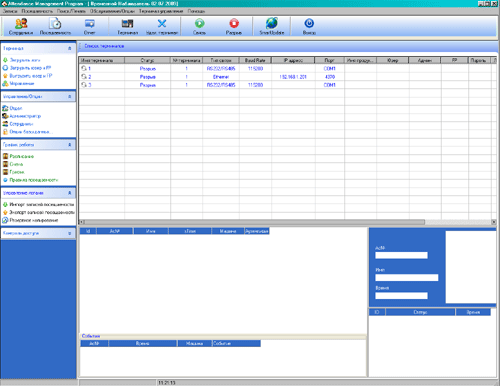The width and height of the screenshot is (500, 386).
Task: Add a device via the Терминал toolbar icon
Action: point(127,26)
